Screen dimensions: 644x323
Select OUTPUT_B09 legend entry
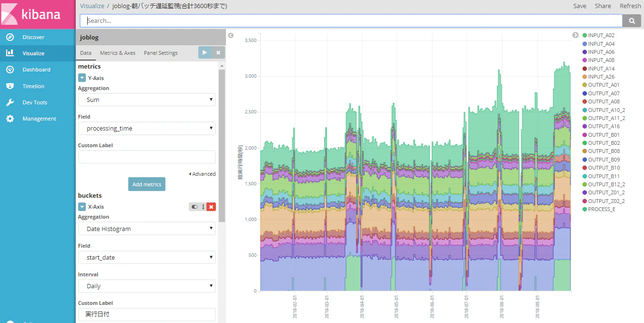[601, 160]
